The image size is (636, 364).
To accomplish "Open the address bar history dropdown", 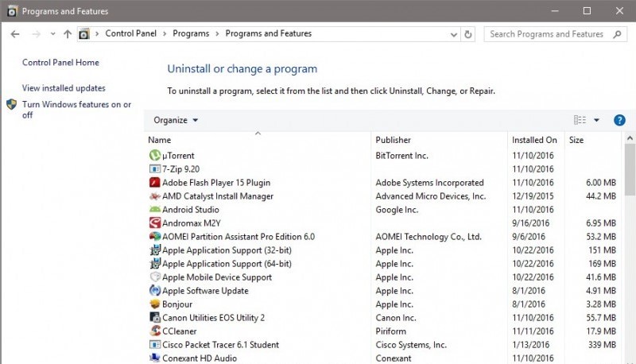I will pos(453,34).
